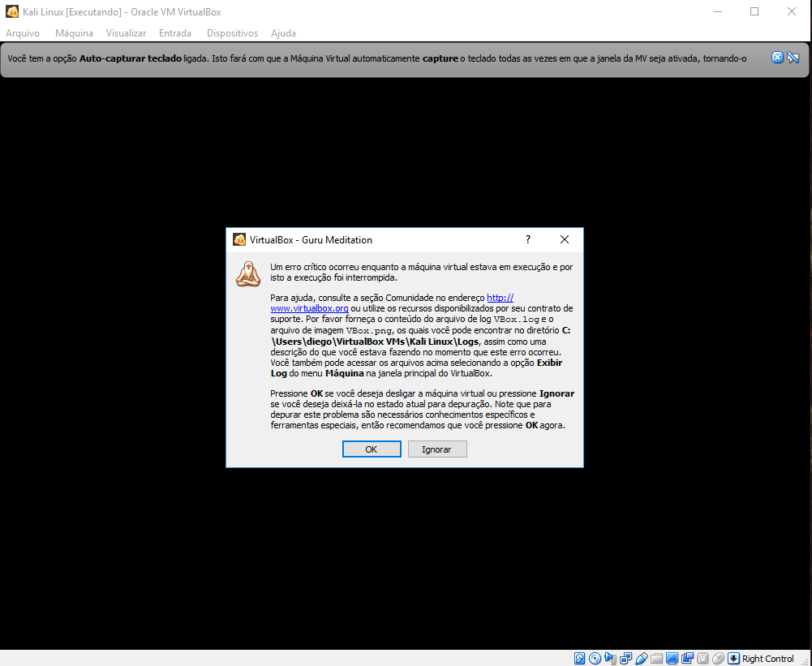Follow the www.virtualbox.org link
The width and height of the screenshot is (812, 666).
(x=309, y=308)
